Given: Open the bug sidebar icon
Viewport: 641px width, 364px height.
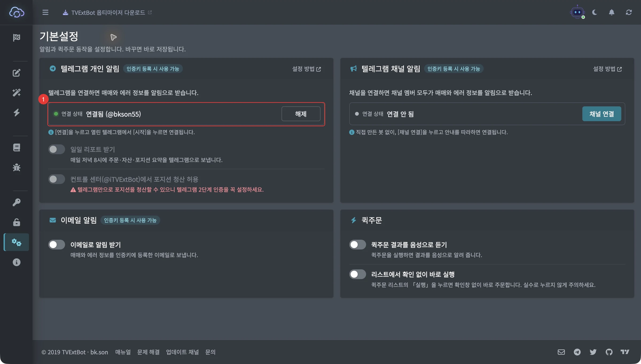Looking at the screenshot, I should point(17,167).
